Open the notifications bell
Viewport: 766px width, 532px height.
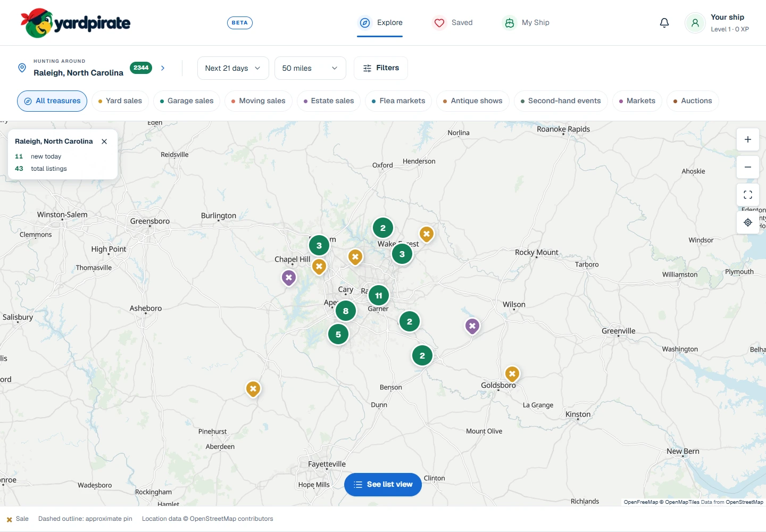[x=664, y=23]
